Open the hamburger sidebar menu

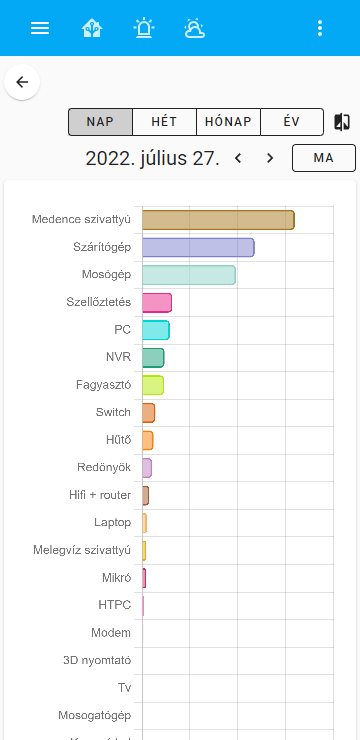pos(40,28)
